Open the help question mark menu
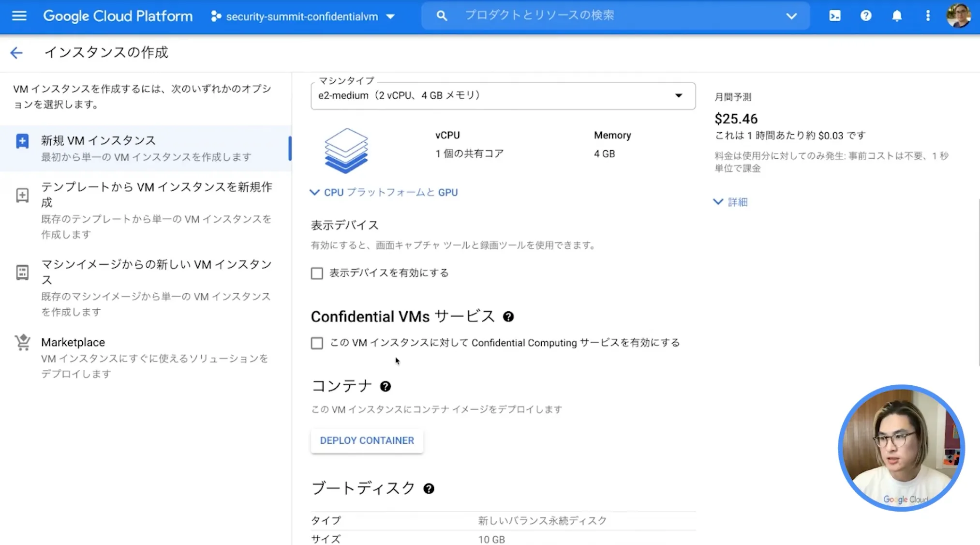Image resolution: width=980 pixels, height=545 pixels. [x=866, y=16]
